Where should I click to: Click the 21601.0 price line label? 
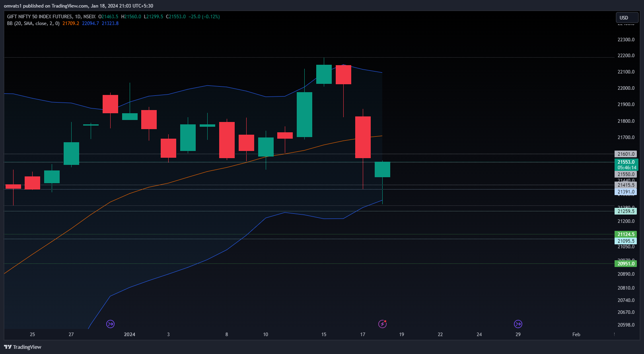(x=626, y=154)
